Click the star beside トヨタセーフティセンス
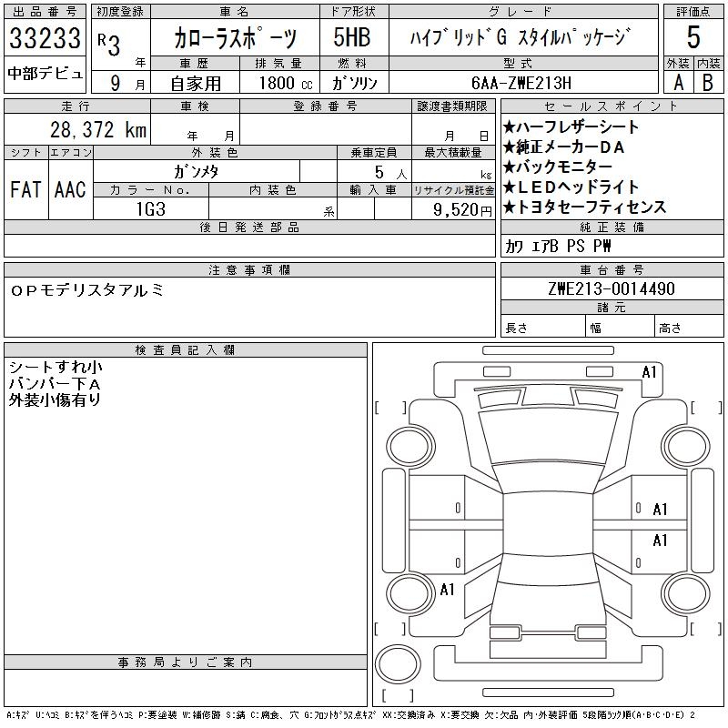Viewport: 728px width, 728px height. [510, 207]
